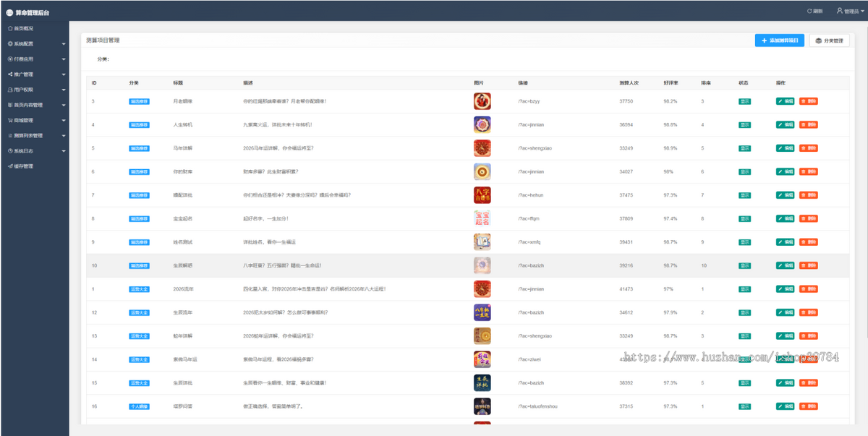Click 删除 button for row ID 12
Image resolution: width=868 pixels, height=436 pixels.
tap(809, 312)
